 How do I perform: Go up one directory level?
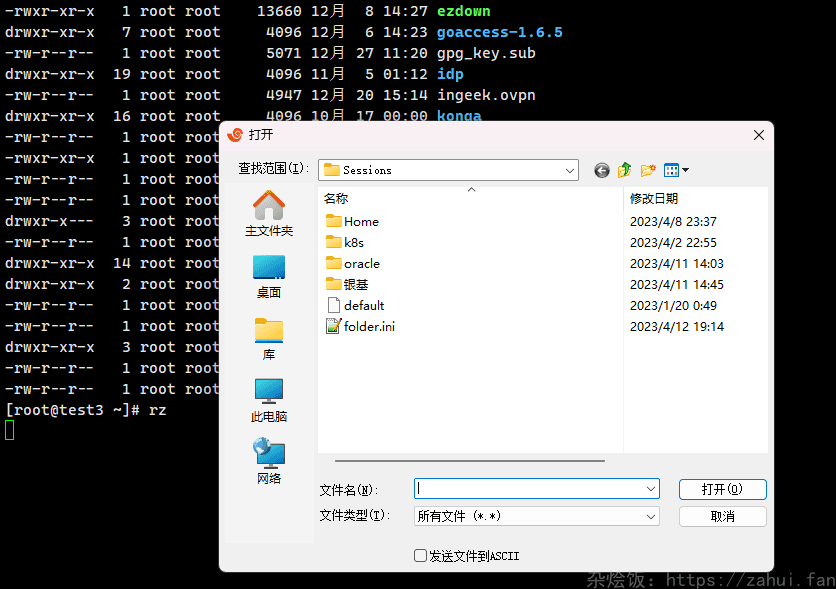pyautogui.click(x=623, y=170)
